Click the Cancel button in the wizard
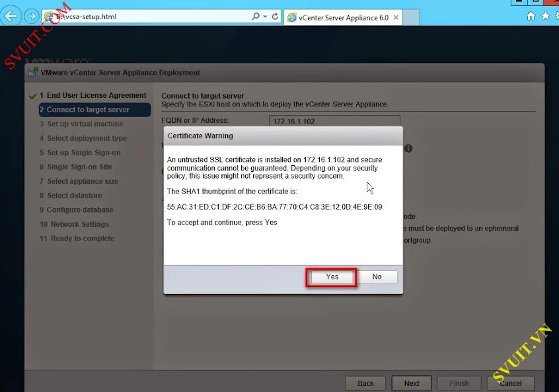559x392 pixels. click(x=511, y=383)
